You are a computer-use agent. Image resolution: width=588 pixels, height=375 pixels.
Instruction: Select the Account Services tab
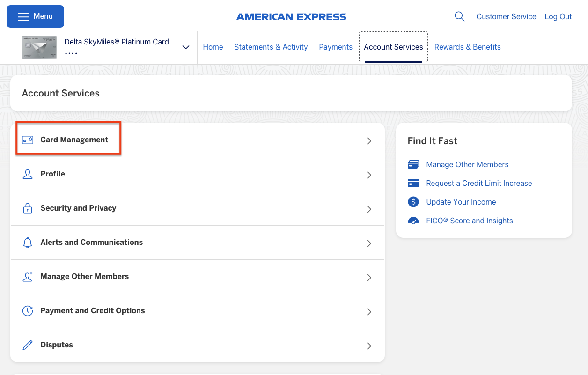393,47
